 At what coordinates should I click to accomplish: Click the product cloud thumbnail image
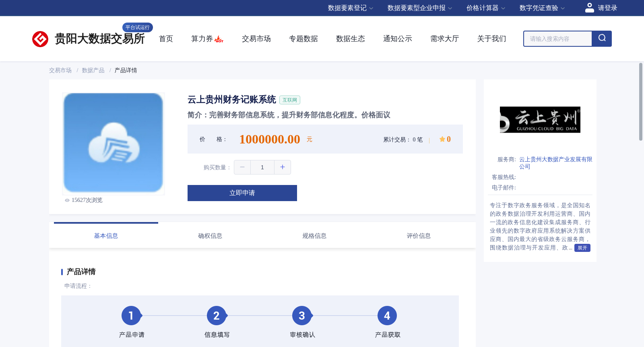(x=114, y=143)
